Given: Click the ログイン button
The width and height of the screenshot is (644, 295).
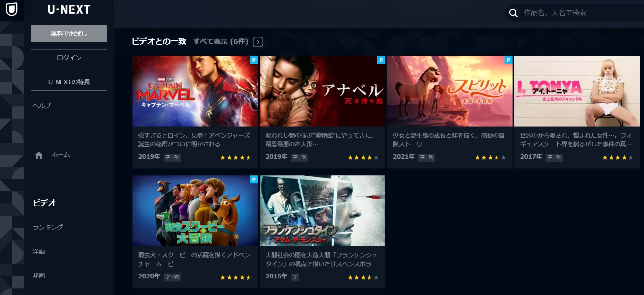Looking at the screenshot, I should 69,58.
